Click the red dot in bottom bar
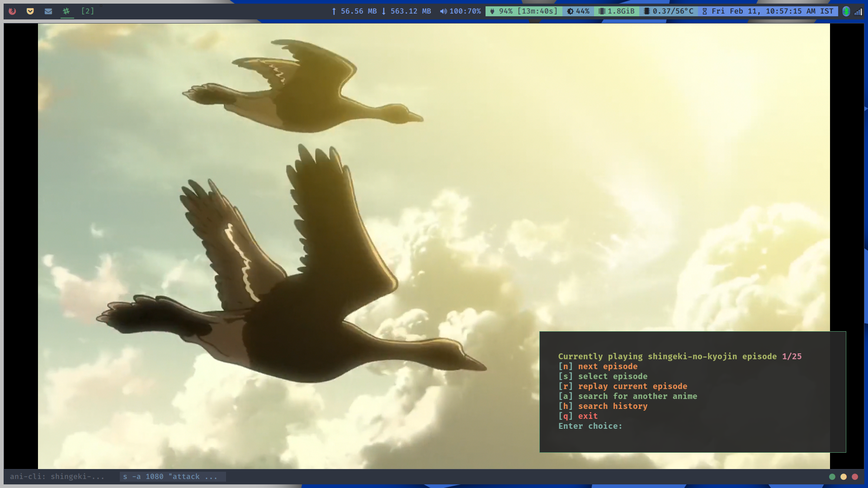Screen dimensions: 868x488 point(855,477)
